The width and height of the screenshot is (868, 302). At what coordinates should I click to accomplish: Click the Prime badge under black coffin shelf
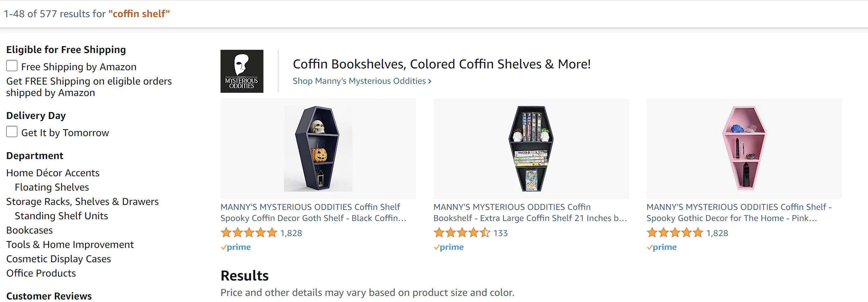[236, 247]
